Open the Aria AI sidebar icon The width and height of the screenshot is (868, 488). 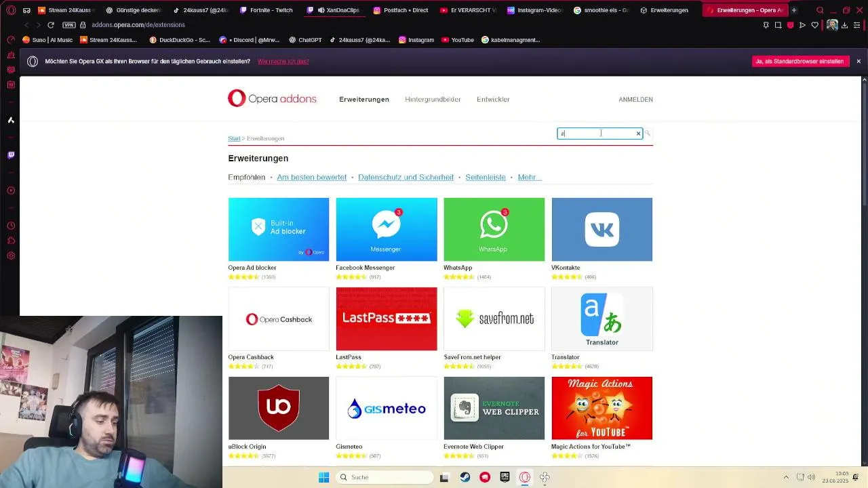pyautogui.click(x=11, y=120)
